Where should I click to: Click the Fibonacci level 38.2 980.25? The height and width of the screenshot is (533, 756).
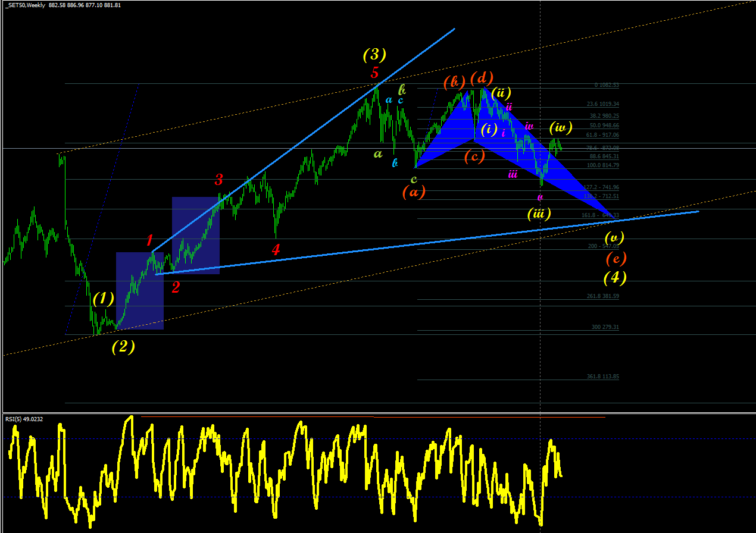click(604, 116)
